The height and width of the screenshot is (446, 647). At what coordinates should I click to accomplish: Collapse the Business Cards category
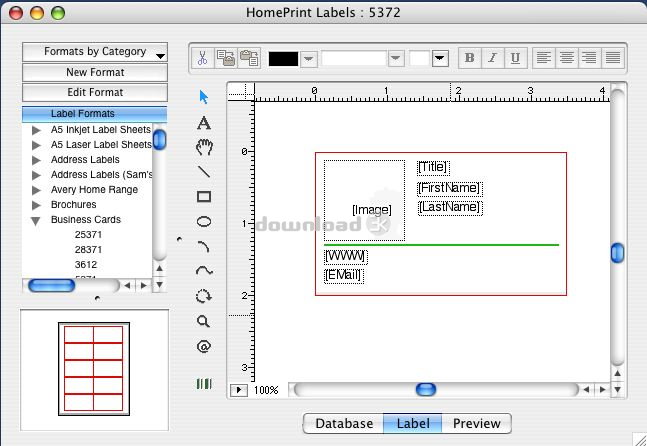coord(37,220)
